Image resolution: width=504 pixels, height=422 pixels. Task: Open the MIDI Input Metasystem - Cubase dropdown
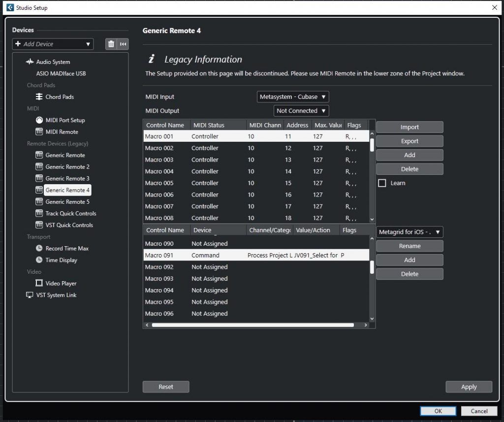(293, 97)
